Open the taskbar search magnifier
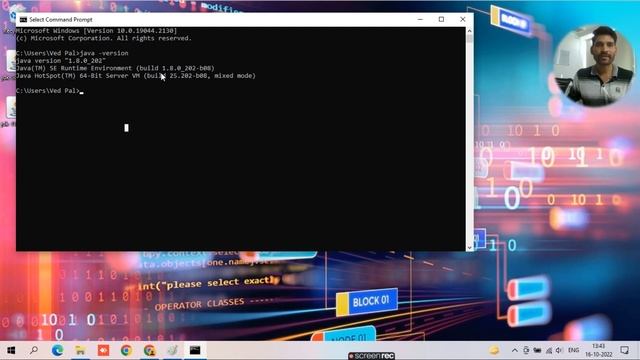 [x=34, y=350]
